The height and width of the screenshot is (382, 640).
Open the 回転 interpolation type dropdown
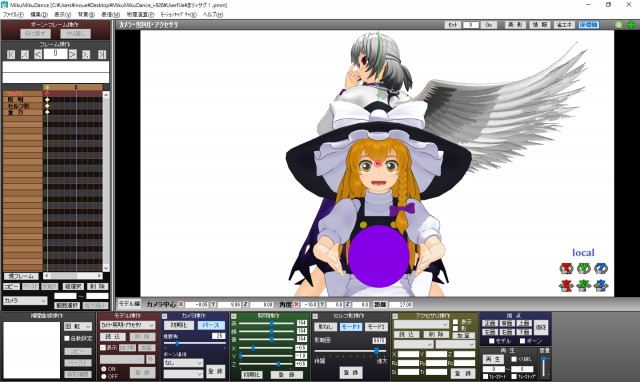78,326
